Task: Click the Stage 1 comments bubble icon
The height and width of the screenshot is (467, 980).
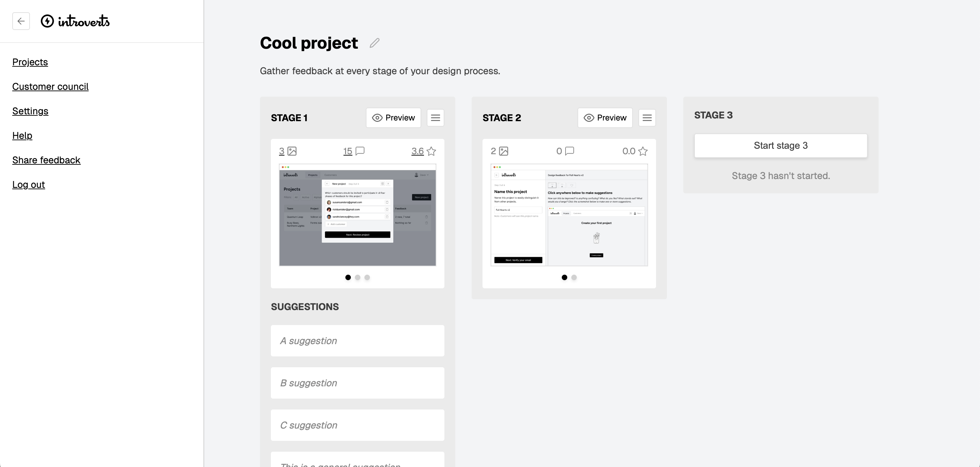Action: point(360,151)
